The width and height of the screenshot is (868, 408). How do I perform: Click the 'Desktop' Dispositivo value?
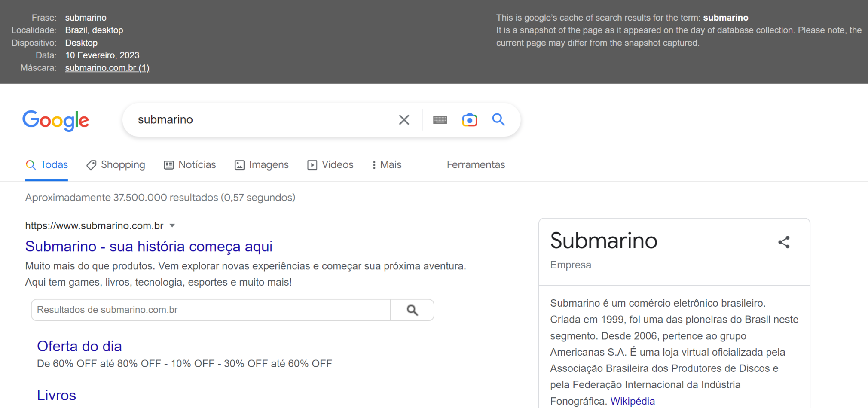coord(81,43)
